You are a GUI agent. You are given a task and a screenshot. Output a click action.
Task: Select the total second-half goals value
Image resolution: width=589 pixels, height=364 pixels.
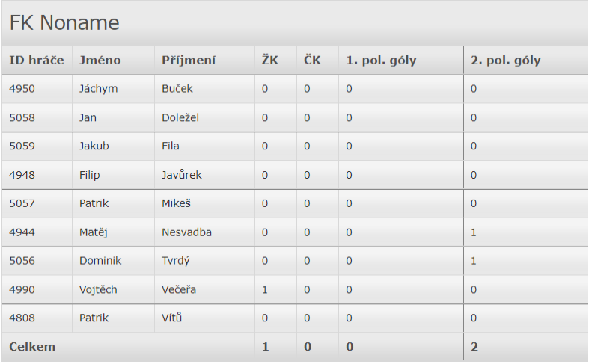coord(474,347)
